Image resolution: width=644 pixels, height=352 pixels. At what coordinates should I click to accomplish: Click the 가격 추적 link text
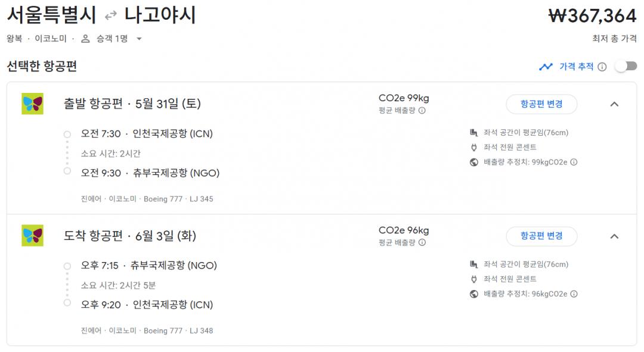576,67
